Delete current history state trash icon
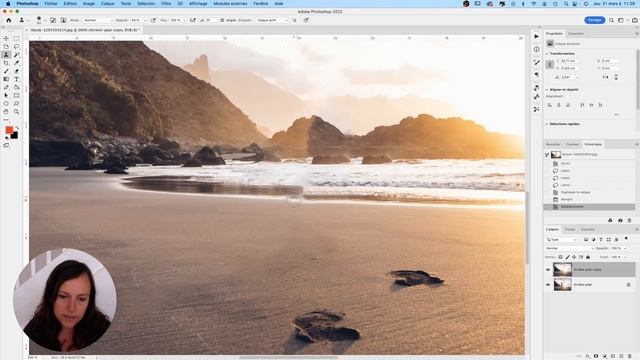Viewport: 640px width, 360px height. (x=629, y=220)
